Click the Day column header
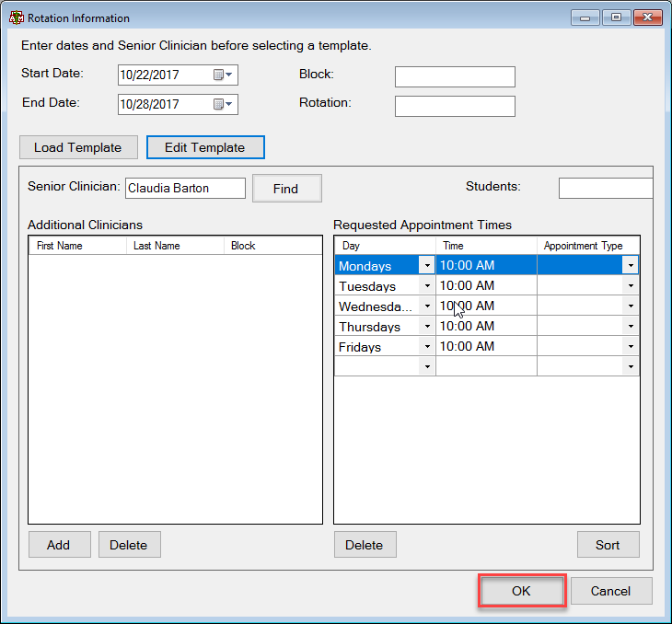This screenshot has height=624, width=672. point(386,246)
